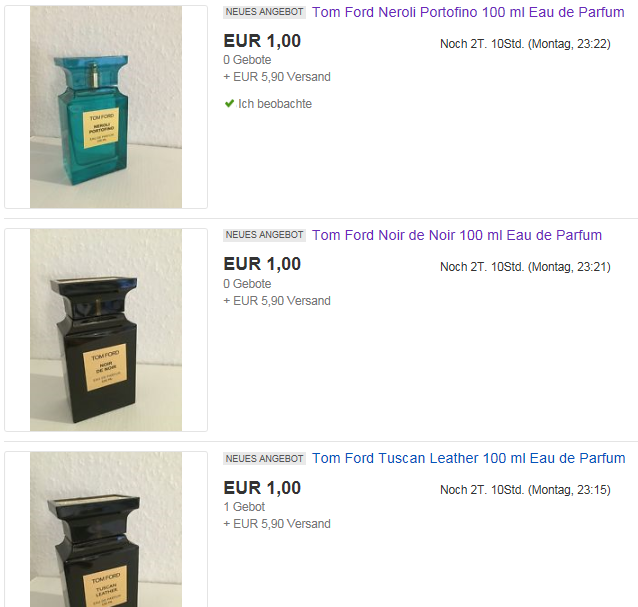Open the Tom Ford Tuscan Leather listing title
The width and height of the screenshot is (638, 607).
pyautogui.click(x=468, y=458)
